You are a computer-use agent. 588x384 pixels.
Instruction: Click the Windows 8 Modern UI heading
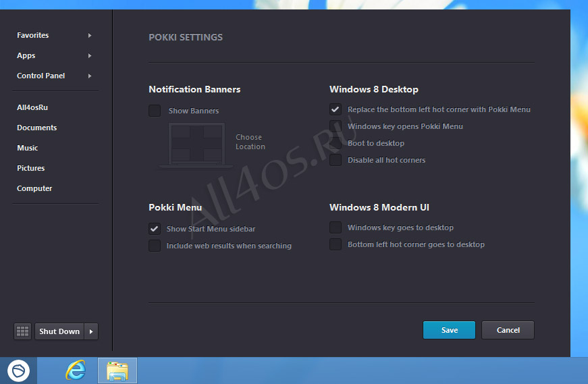pos(379,207)
